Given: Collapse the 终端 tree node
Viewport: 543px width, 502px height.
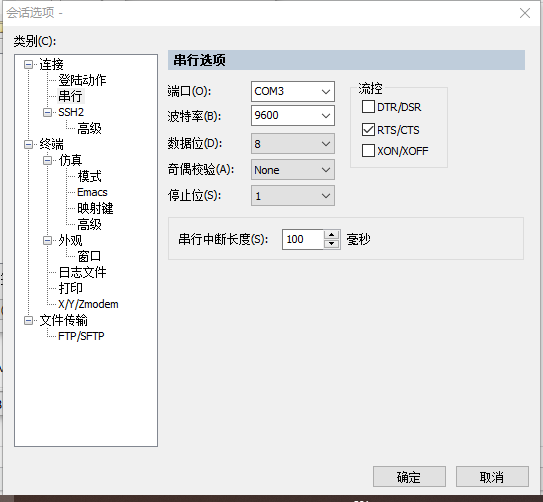Looking at the screenshot, I should click(x=28, y=144).
